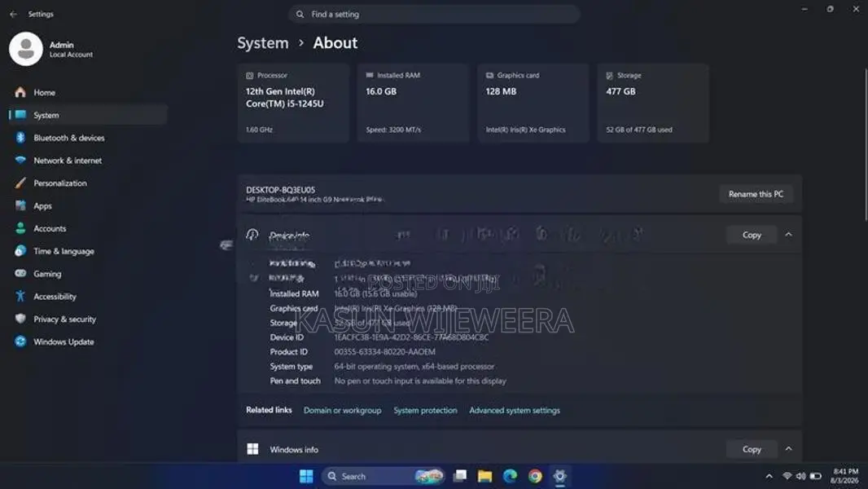Viewport: 868px width, 489px height.
Task: Click the Find a setting search box
Action: click(x=434, y=15)
